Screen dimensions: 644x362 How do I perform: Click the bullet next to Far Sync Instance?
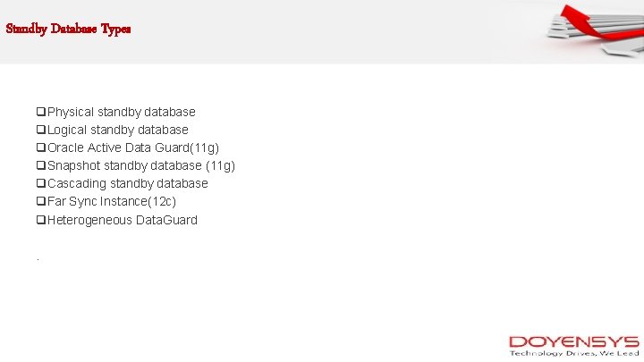41,202
